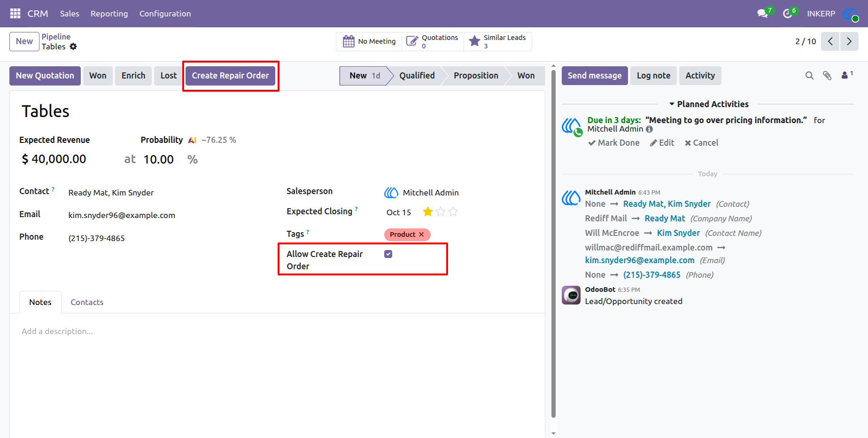The image size is (868, 438).
Task: Click the New Quotation button
Action: point(45,76)
